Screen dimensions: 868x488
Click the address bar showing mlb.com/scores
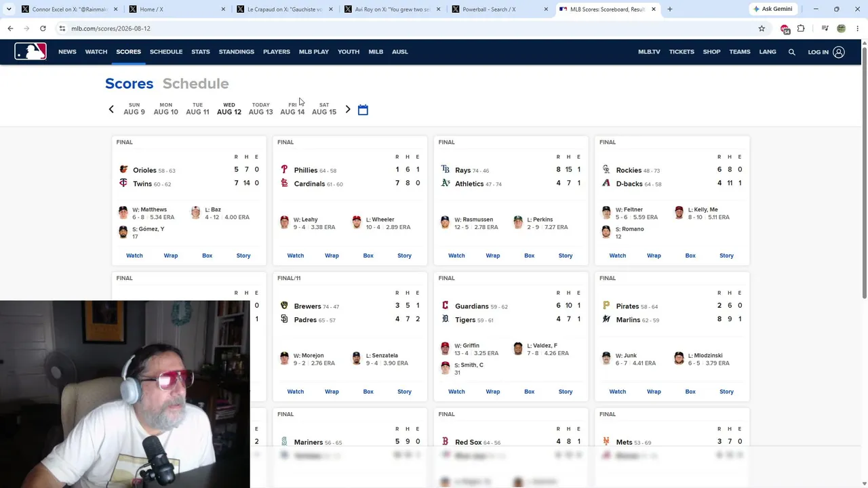(407, 28)
